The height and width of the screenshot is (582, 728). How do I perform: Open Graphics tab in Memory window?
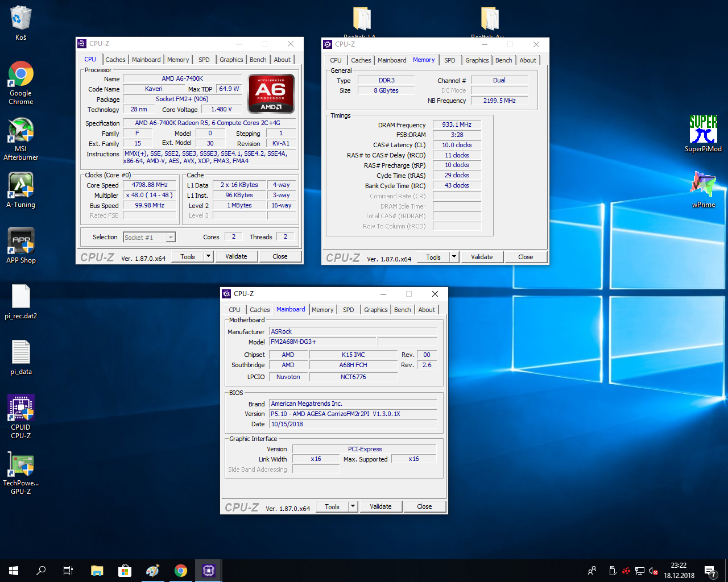click(x=477, y=60)
